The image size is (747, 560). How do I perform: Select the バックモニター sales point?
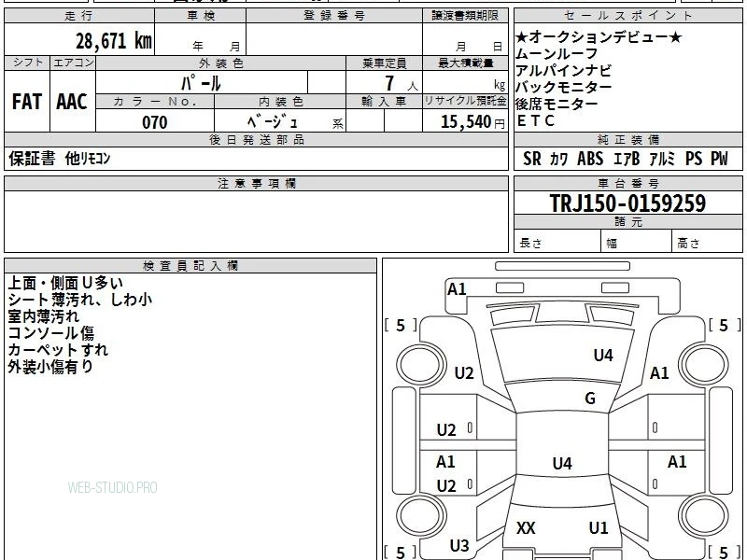[564, 87]
